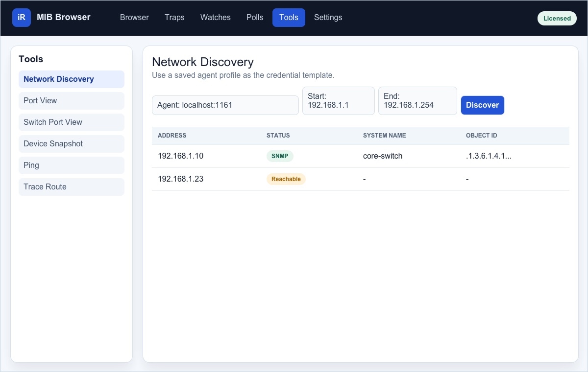Click the Network Discovery heading

[203, 62]
